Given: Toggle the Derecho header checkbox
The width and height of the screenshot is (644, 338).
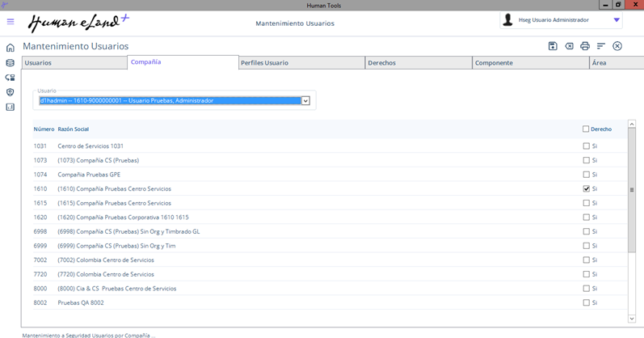Looking at the screenshot, I should (587, 129).
